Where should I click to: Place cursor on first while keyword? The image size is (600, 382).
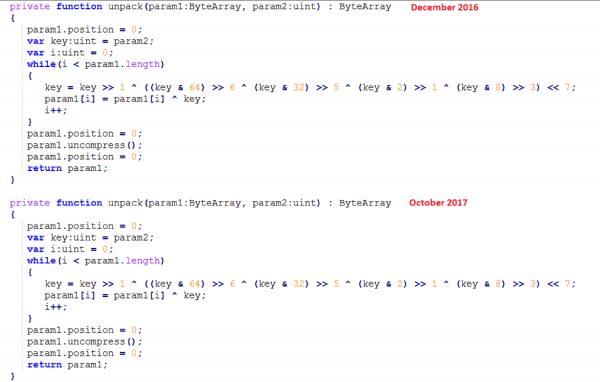pos(41,64)
